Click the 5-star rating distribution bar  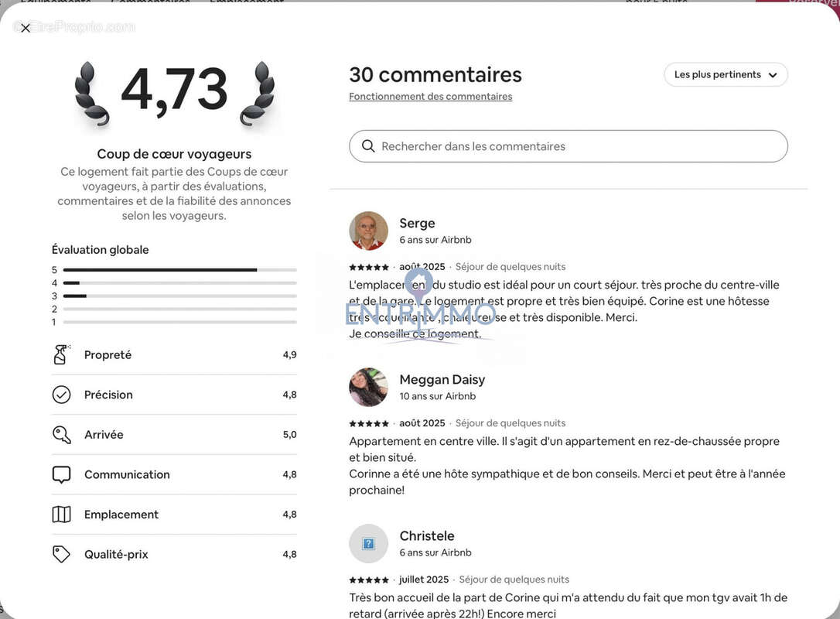[179, 270]
